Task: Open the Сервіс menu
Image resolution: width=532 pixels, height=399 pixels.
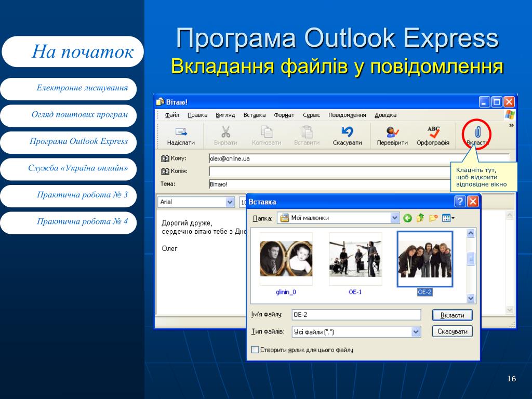Action: (312, 115)
